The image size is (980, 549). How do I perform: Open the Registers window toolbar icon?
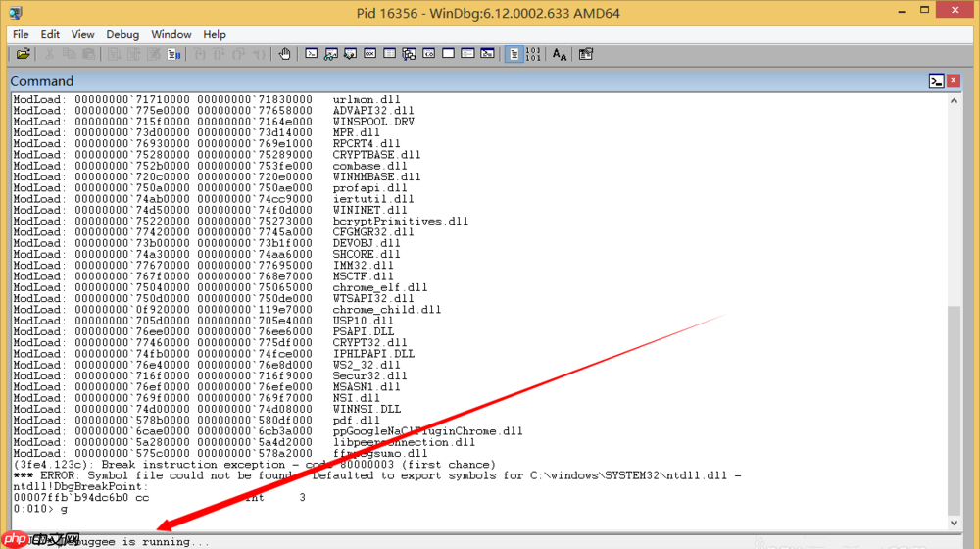(370, 54)
